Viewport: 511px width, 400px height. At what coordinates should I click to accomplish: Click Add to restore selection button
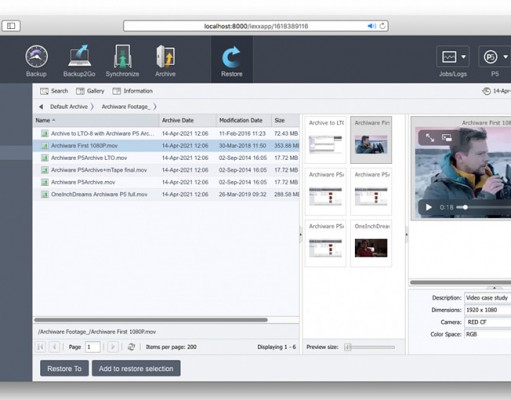pos(136,368)
